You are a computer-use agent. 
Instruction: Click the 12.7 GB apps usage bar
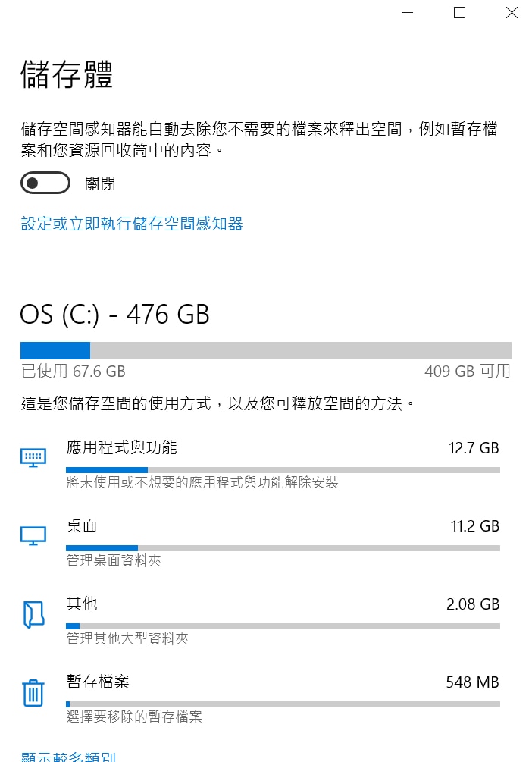283,470
